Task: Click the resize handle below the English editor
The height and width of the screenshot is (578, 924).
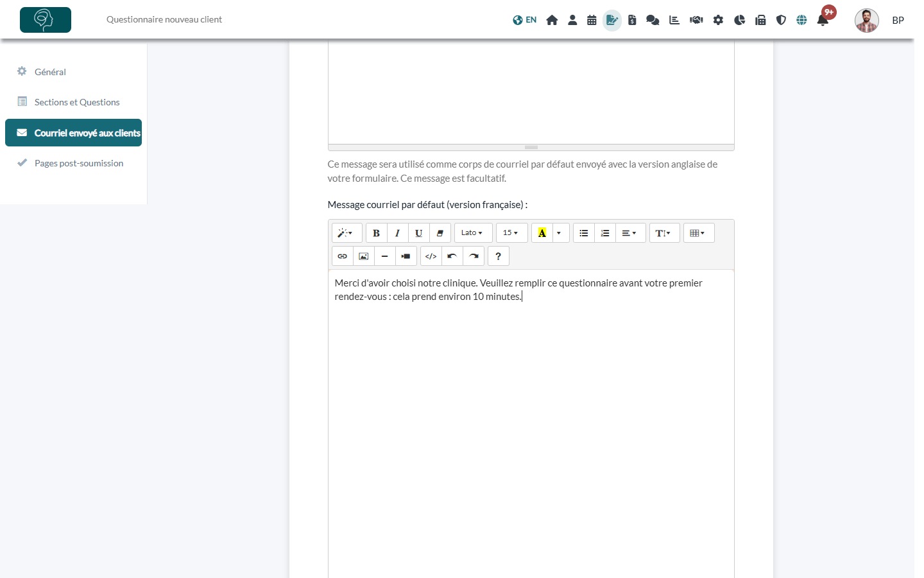Action: (x=531, y=148)
